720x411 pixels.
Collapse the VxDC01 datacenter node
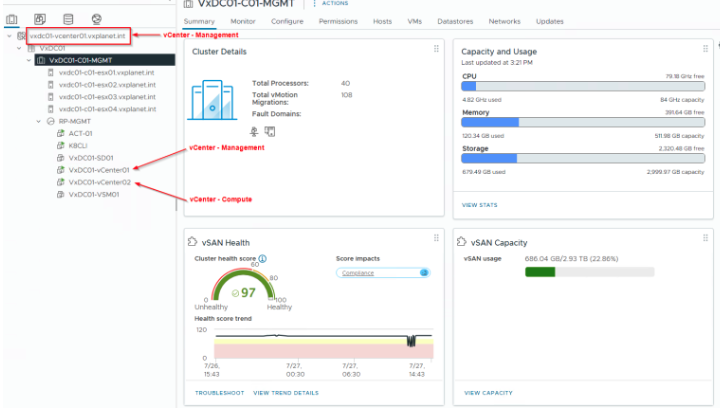tap(19, 48)
